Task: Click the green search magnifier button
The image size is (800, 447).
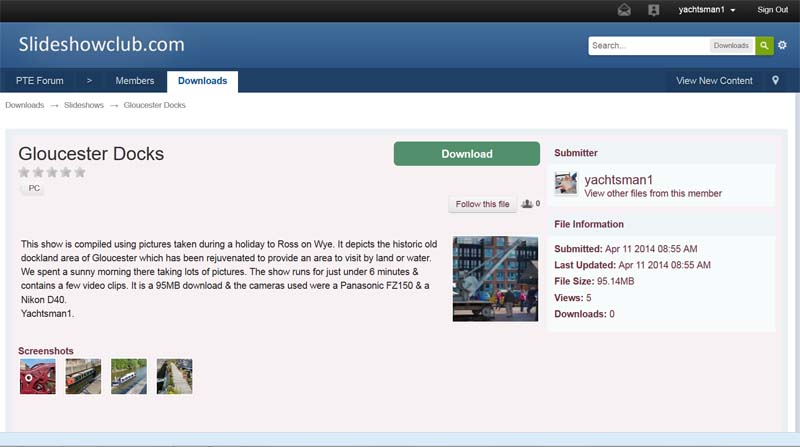Action: point(764,45)
